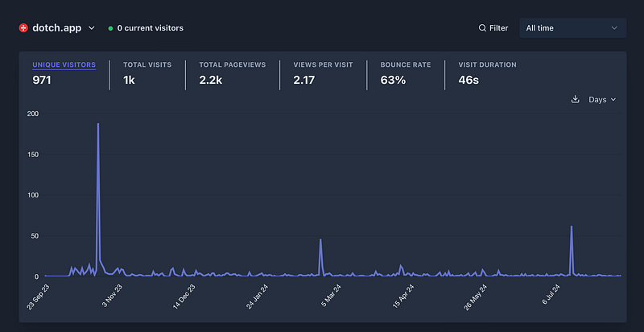Switch to the Bounce Rate metric
The height and width of the screenshot is (332, 644).
(x=406, y=73)
